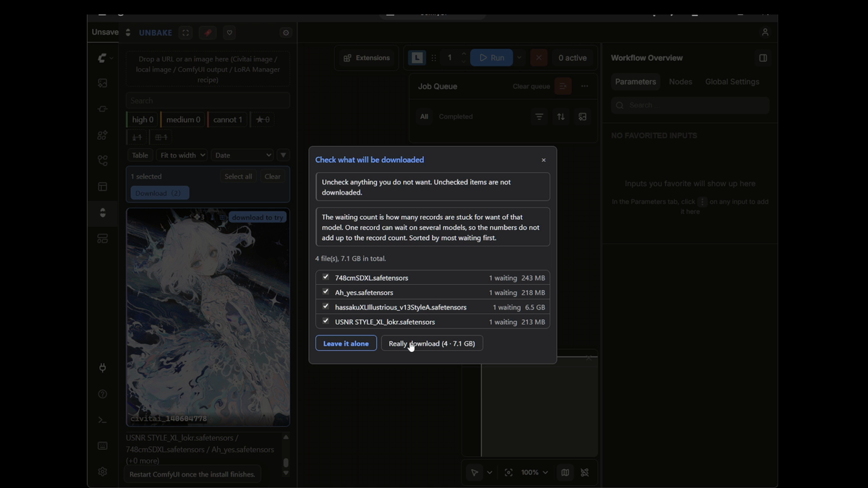Toggle the medium 0 filter chip
Viewport: 868px width, 488px height.
[182, 119]
